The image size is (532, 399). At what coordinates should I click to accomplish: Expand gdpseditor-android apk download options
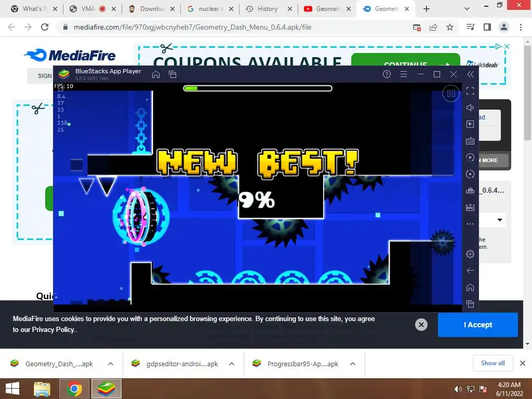(232, 364)
